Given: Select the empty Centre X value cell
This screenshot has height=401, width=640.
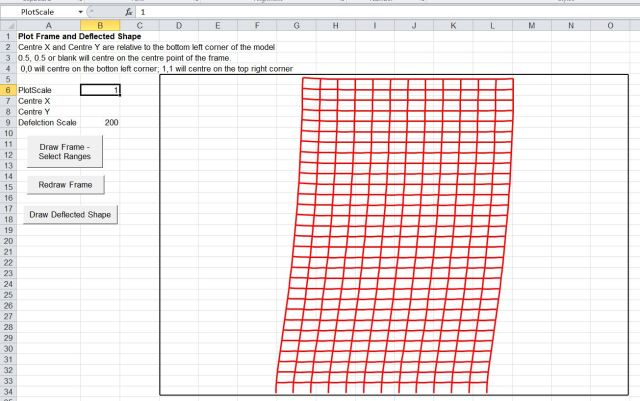Looking at the screenshot, I should click(100, 101).
